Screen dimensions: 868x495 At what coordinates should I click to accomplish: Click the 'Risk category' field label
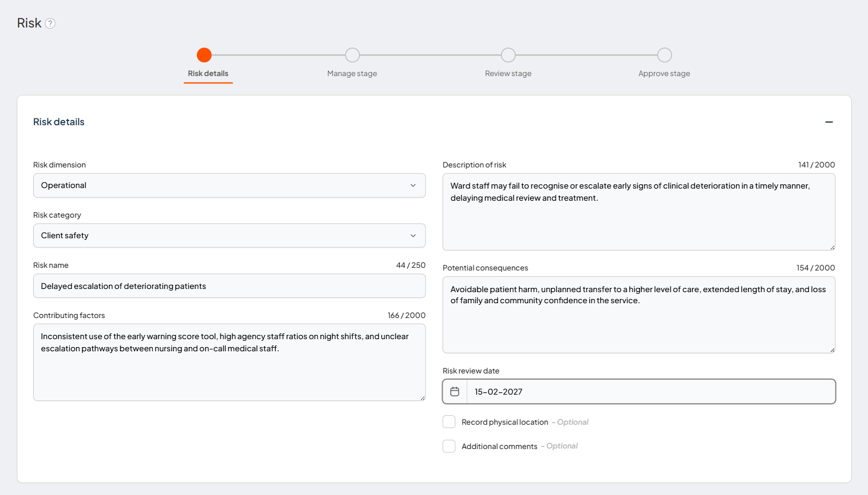(57, 215)
